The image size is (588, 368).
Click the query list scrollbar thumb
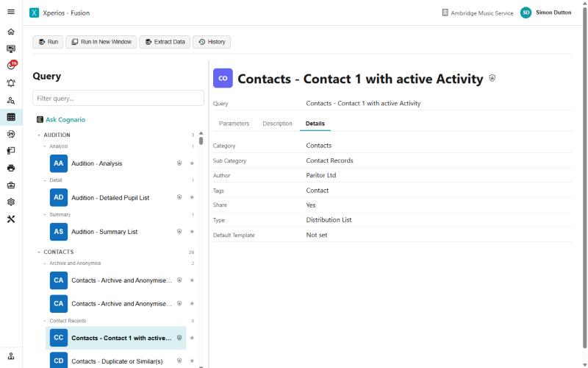201,141
